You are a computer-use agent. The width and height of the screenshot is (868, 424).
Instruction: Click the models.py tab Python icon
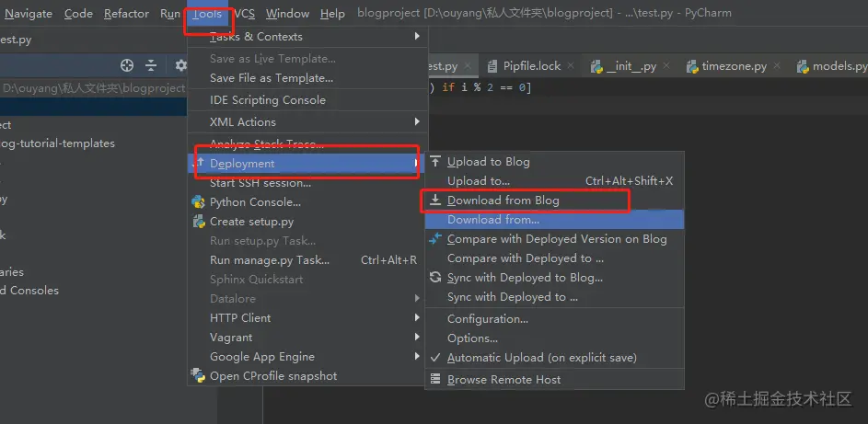click(x=803, y=67)
